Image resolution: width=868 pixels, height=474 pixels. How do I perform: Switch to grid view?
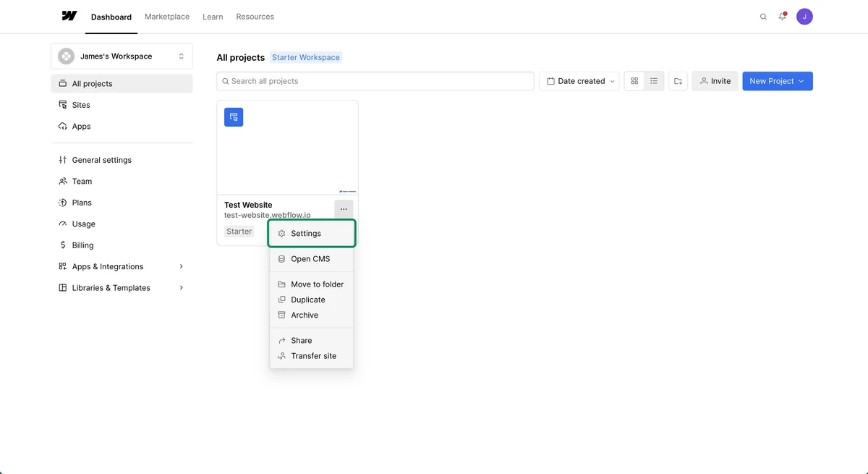tap(634, 81)
